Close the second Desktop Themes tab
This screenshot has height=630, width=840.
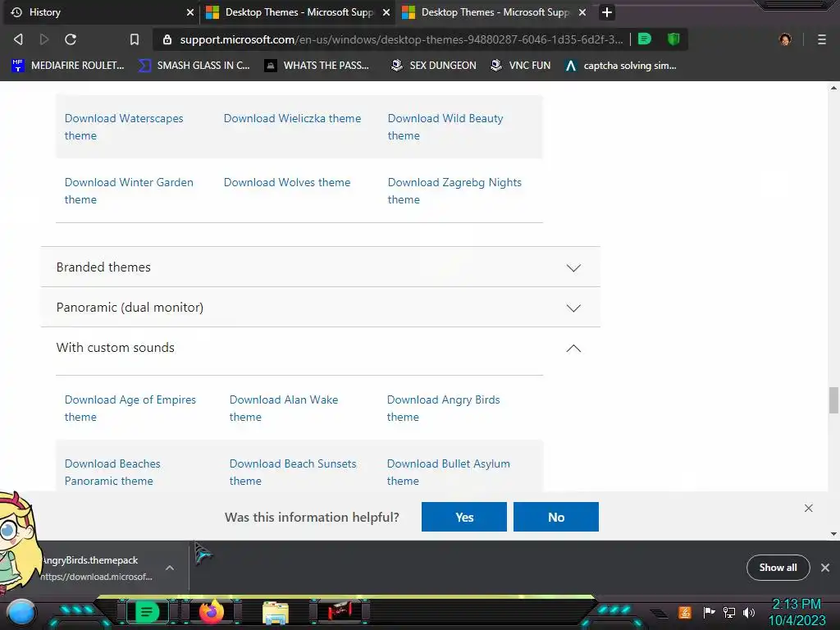click(x=582, y=12)
